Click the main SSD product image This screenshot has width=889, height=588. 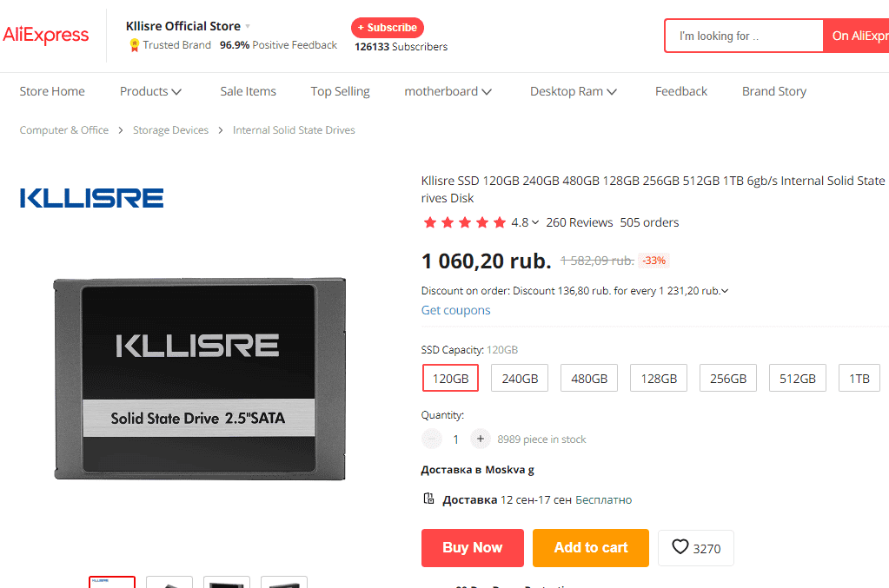pyautogui.click(x=200, y=379)
